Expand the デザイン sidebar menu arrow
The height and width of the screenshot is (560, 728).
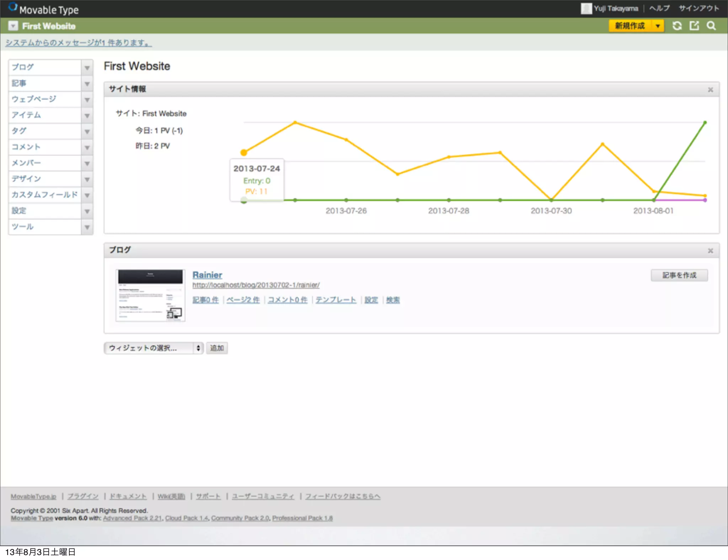(87, 179)
